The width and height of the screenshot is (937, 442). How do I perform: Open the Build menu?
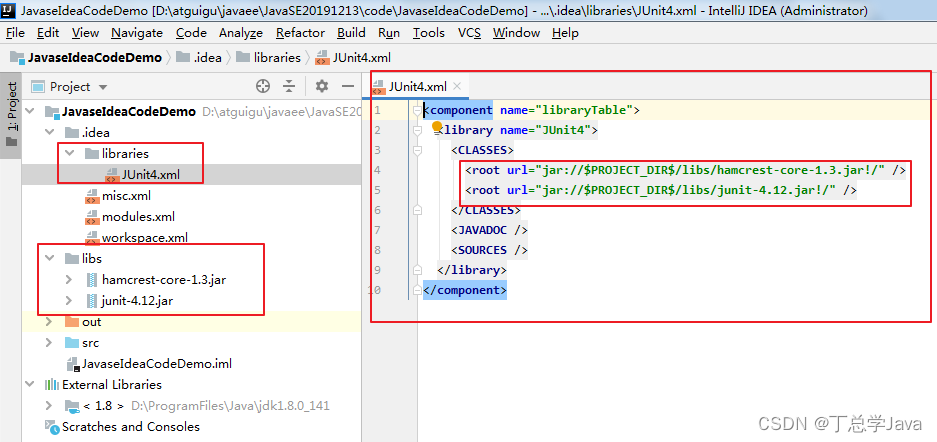pyautogui.click(x=351, y=33)
